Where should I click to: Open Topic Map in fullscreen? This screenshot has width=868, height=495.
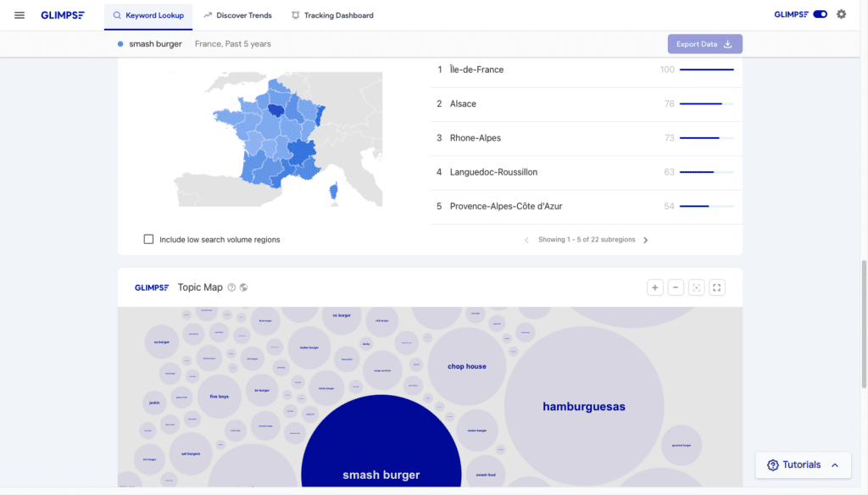tap(717, 287)
